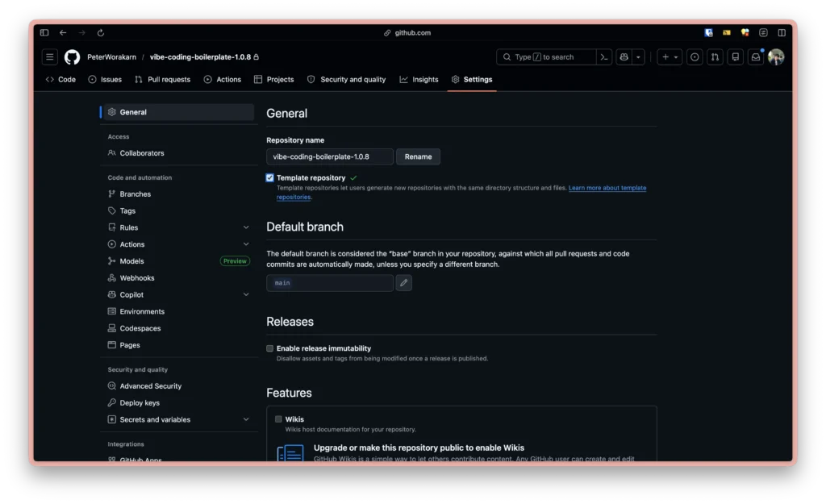Open the browser split view icon

point(782,32)
